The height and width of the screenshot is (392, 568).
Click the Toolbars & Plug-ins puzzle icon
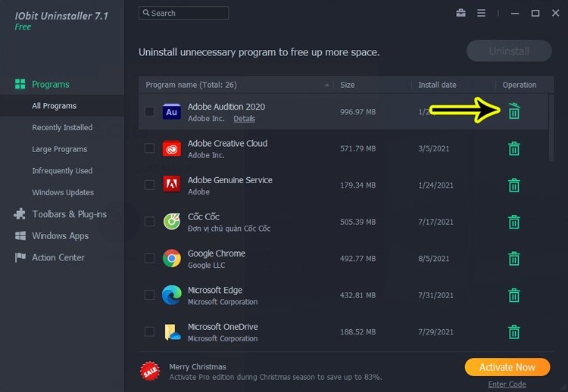click(20, 214)
